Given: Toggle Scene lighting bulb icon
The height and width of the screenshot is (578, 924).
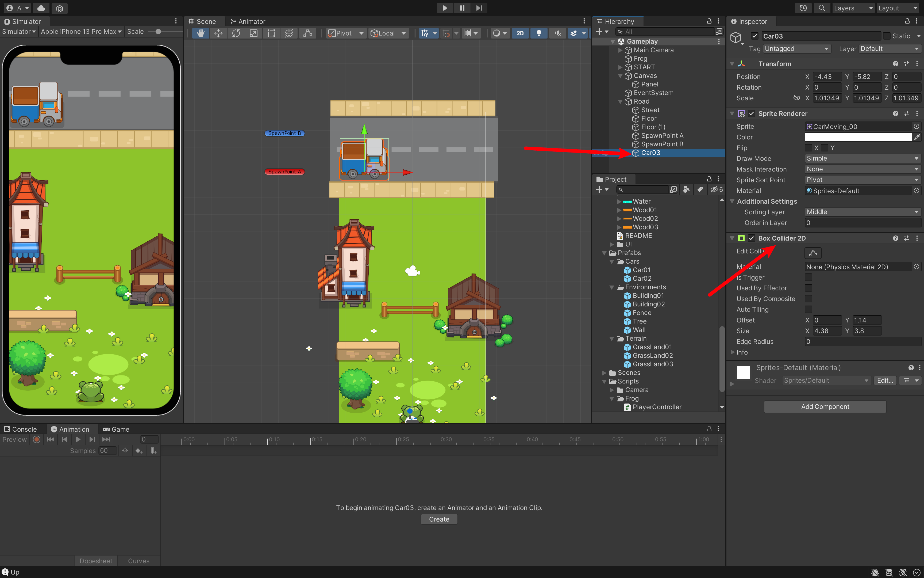Looking at the screenshot, I should click(x=539, y=33).
